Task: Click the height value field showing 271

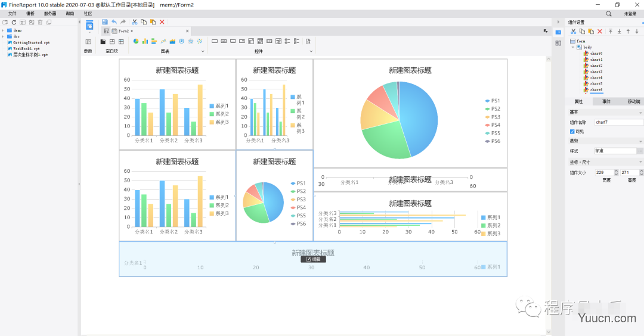Action: 629,172
